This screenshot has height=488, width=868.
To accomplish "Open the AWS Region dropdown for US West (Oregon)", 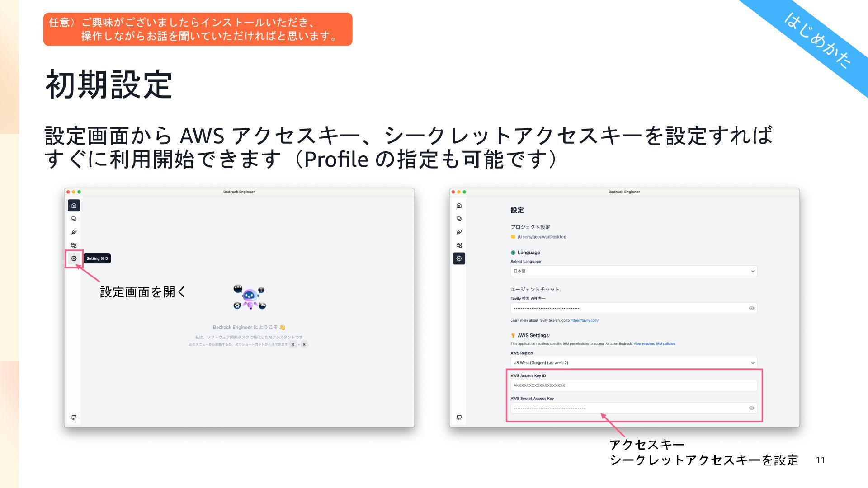I will [633, 363].
